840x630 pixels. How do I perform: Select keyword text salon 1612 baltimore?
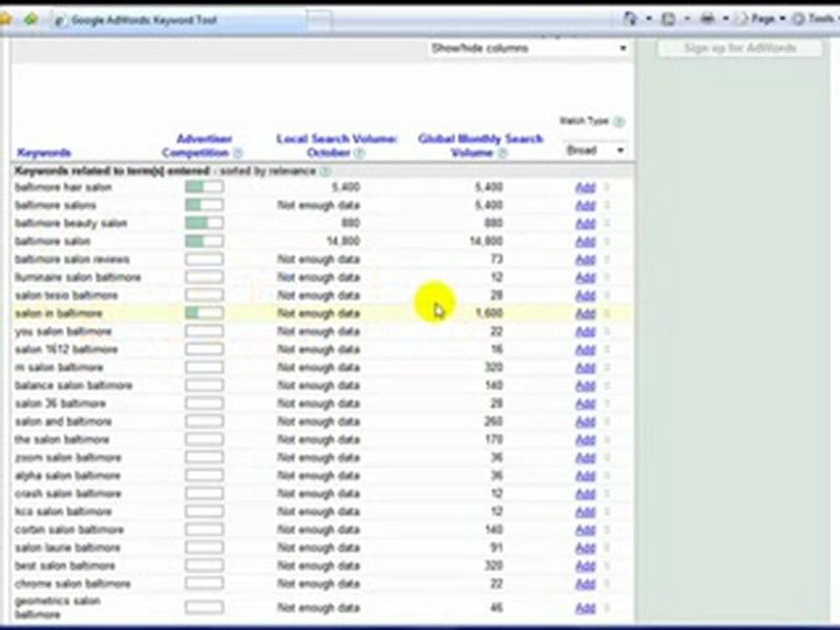point(66,349)
